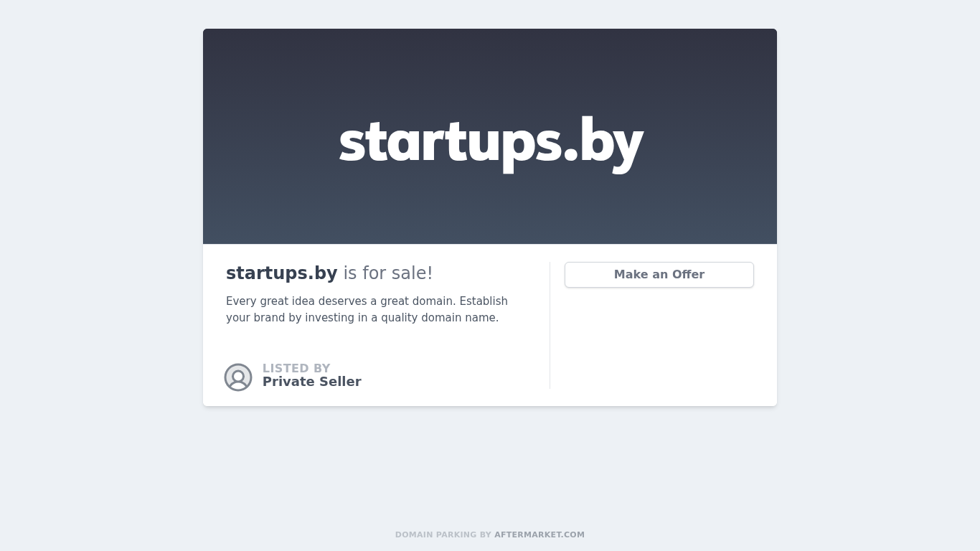Click the Private Seller avatar icon

(238, 377)
